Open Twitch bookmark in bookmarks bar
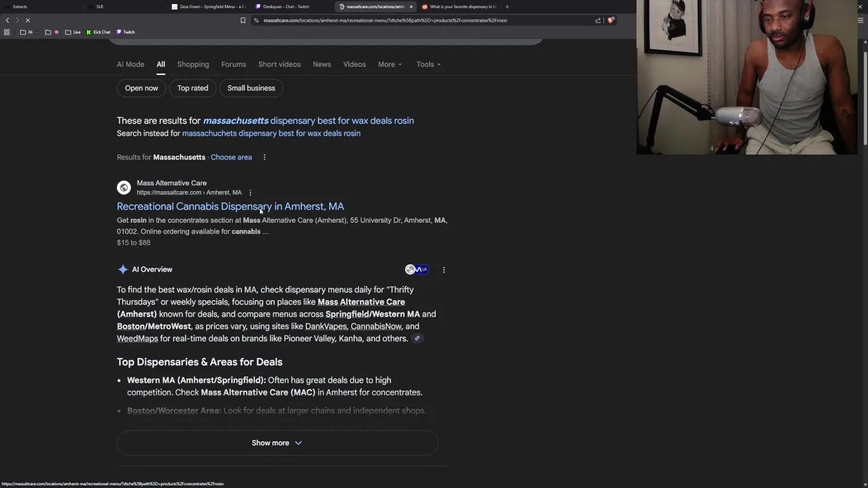The width and height of the screenshot is (868, 488). (125, 32)
